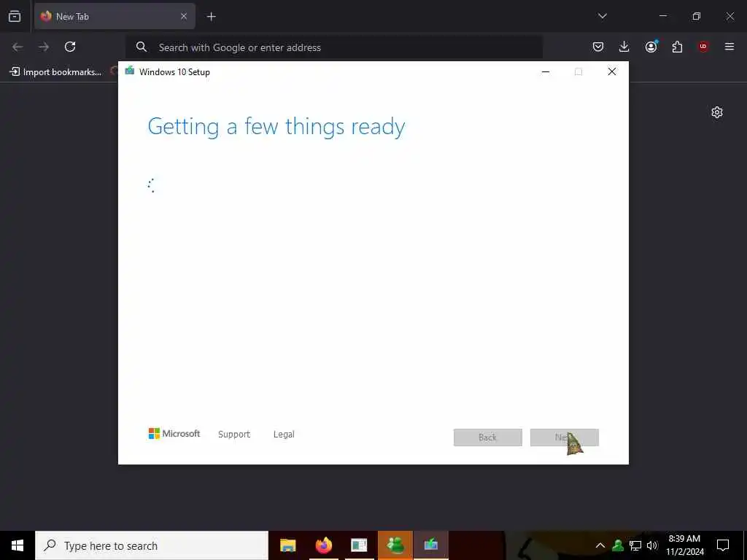Open the Firefox downloads panel
The image size is (747, 560).
(624, 47)
